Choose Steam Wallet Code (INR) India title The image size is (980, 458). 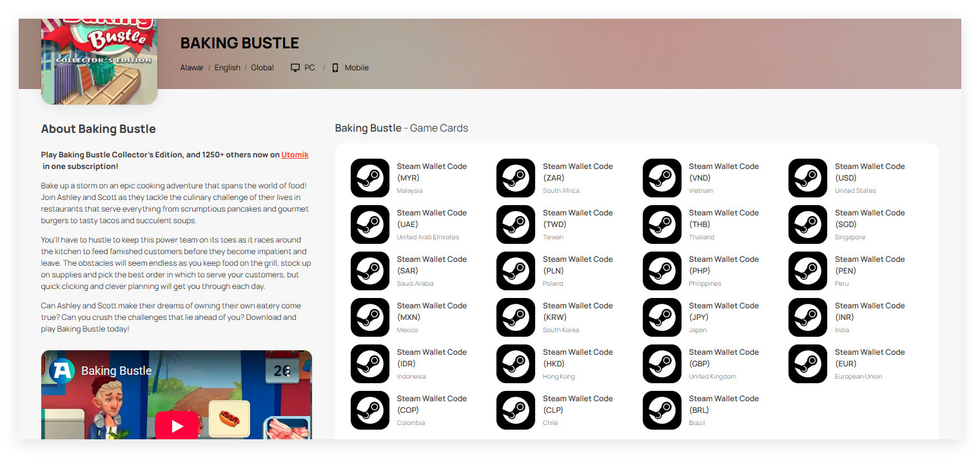[x=869, y=312]
